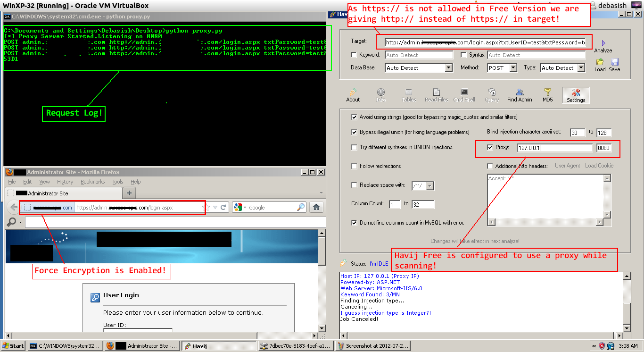644x352 pixels.
Task: Click the red shield tray icon
Action: pos(602,346)
